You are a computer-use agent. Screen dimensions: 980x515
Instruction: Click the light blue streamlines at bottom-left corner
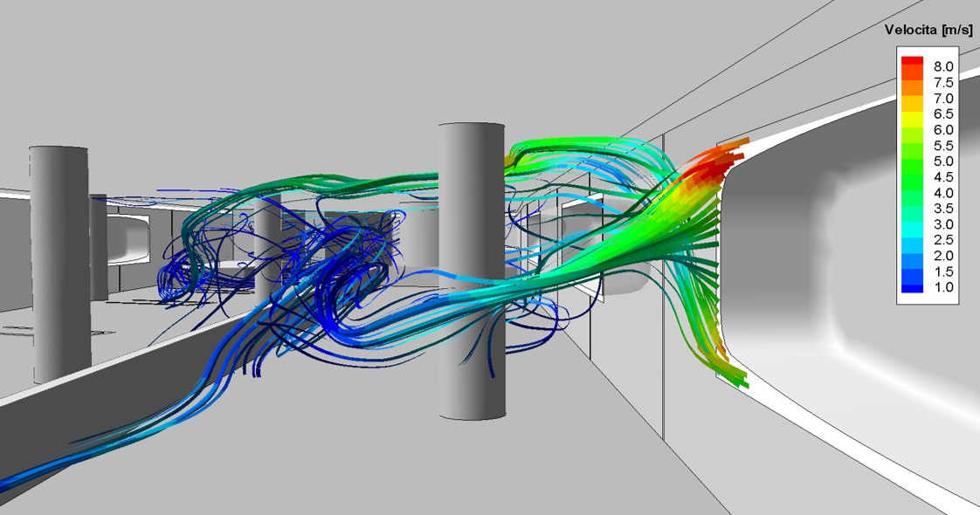(52, 467)
